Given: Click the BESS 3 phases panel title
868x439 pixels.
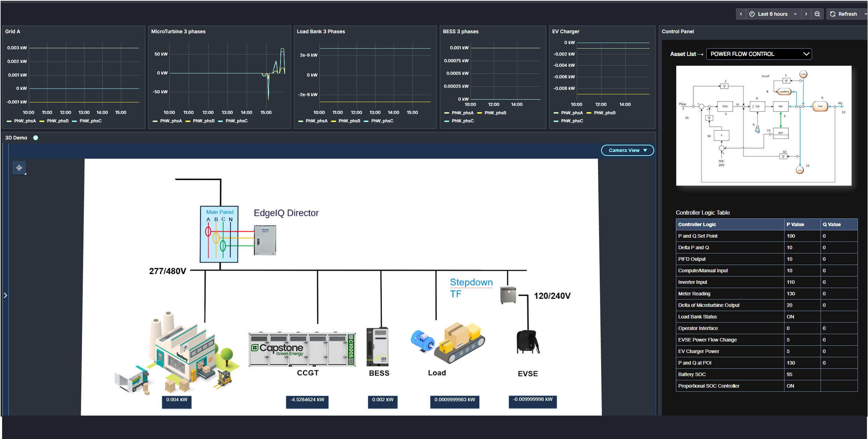Looking at the screenshot, I should [x=460, y=31].
